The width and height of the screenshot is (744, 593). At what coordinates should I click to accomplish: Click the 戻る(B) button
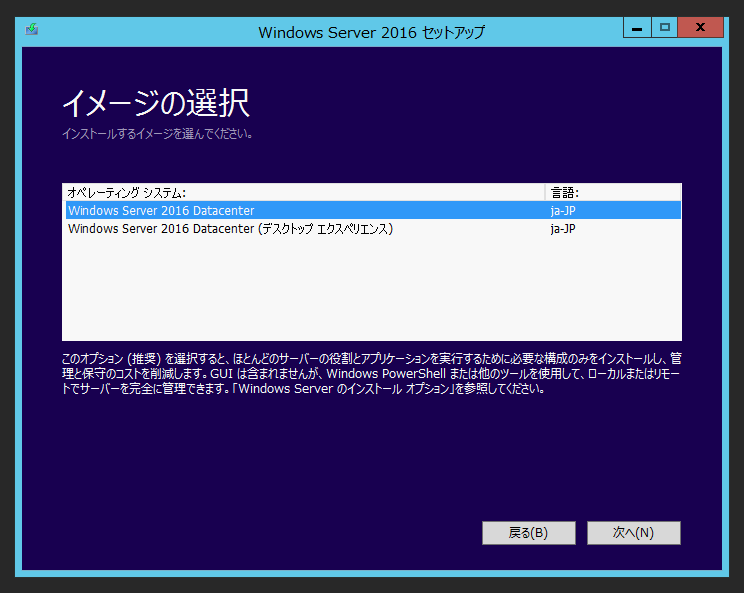click(529, 533)
